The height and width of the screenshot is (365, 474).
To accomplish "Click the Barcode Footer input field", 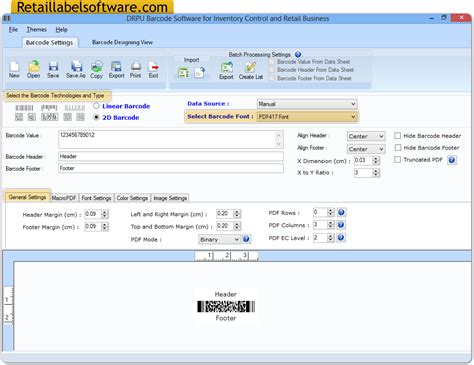I will point(171,168).
